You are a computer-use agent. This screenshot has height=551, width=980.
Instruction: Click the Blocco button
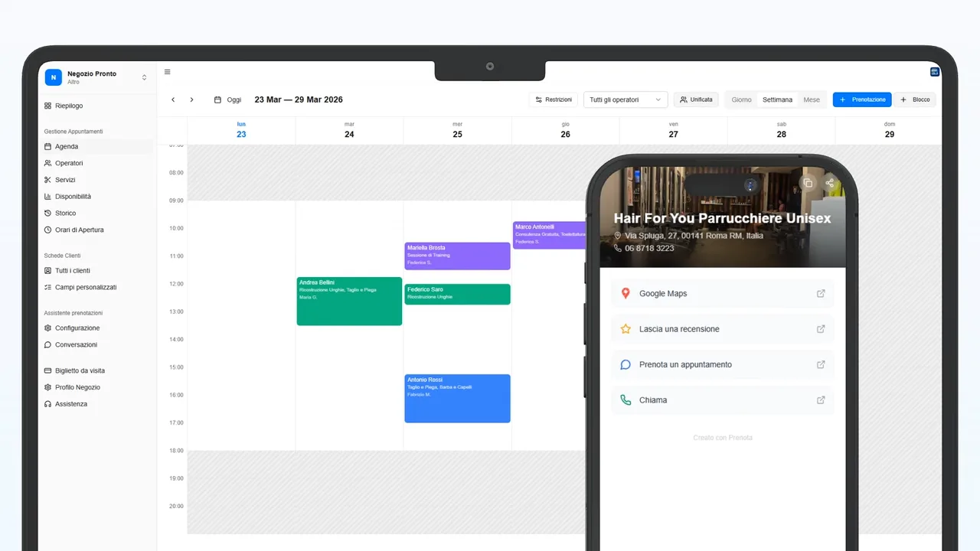click(915, 99)
